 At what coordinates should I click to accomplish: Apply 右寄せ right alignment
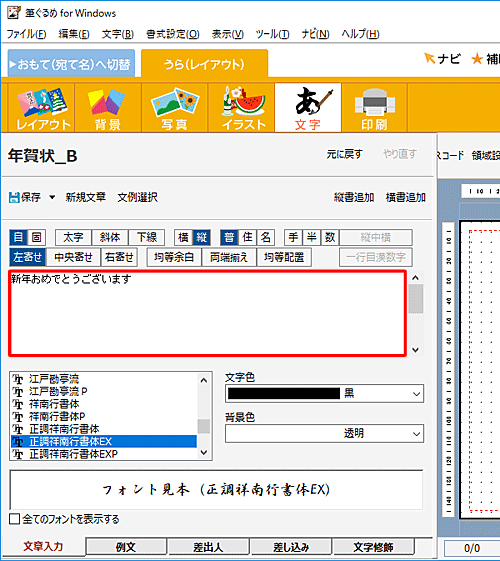119,257
